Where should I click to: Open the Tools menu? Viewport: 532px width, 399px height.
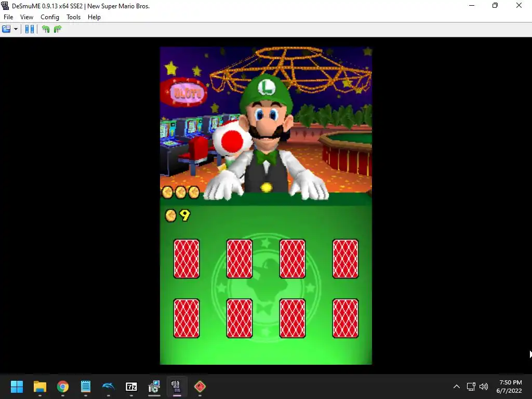coord(73,17)
